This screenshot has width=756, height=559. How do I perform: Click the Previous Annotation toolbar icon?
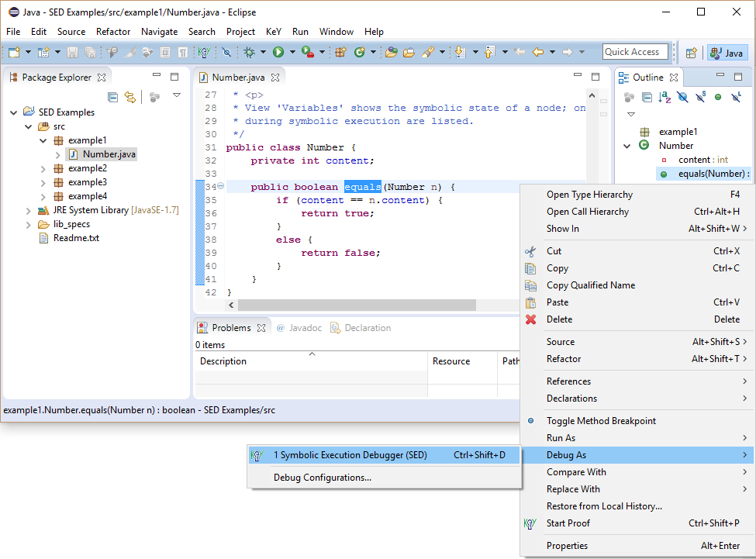(x=489, y=52)
